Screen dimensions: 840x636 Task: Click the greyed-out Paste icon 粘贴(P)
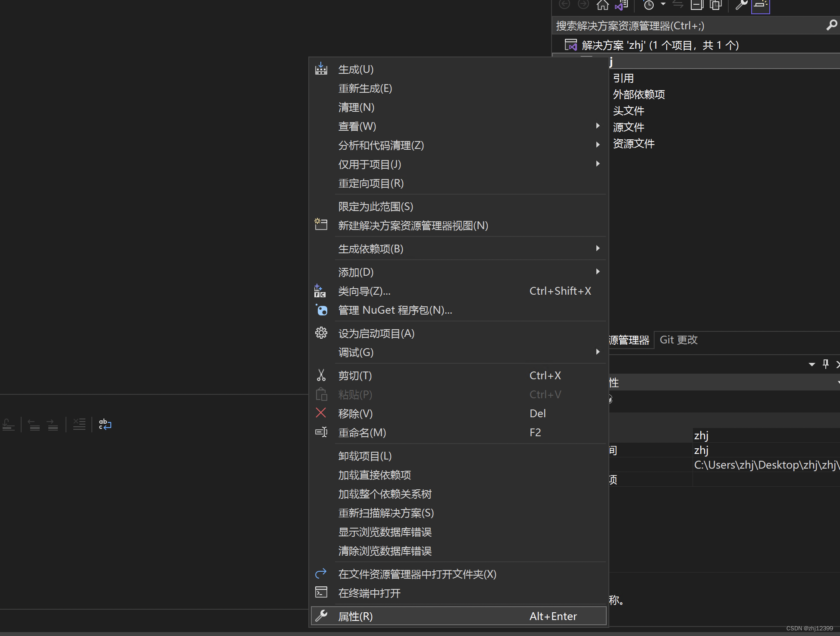[321, 394]
